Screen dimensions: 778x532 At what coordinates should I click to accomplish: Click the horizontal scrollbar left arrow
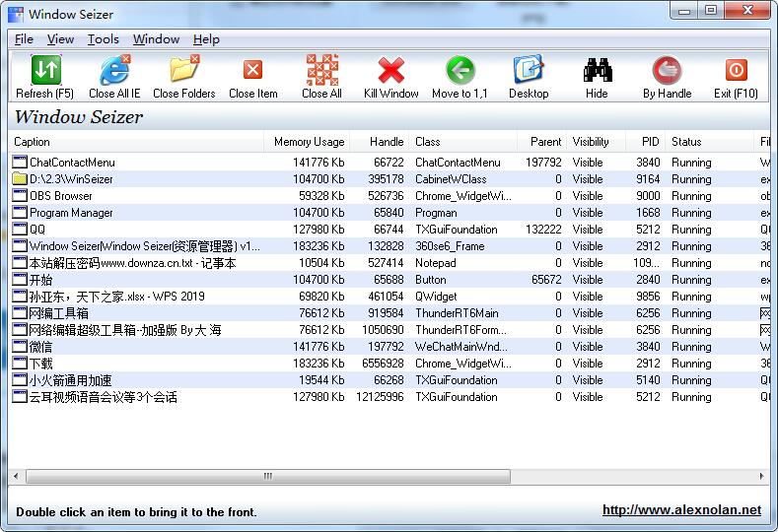(x=16, y=476)
